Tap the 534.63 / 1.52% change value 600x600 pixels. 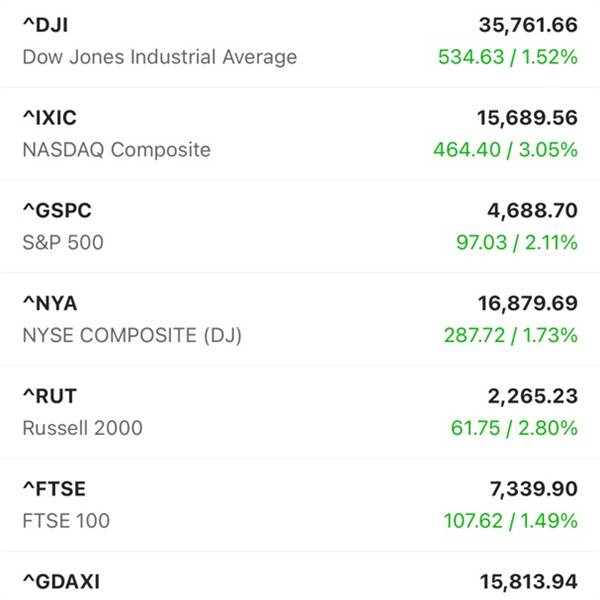[x=507, y=57]
